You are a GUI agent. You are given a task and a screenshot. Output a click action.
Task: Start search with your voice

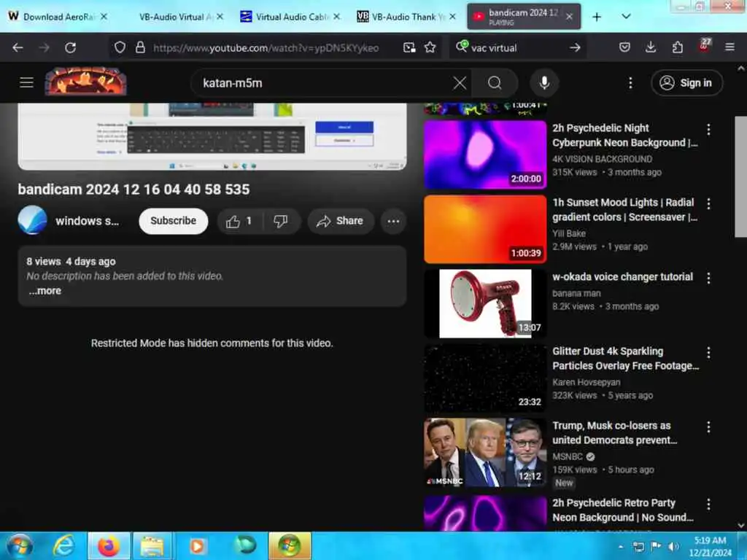click(x=544, y=83)
